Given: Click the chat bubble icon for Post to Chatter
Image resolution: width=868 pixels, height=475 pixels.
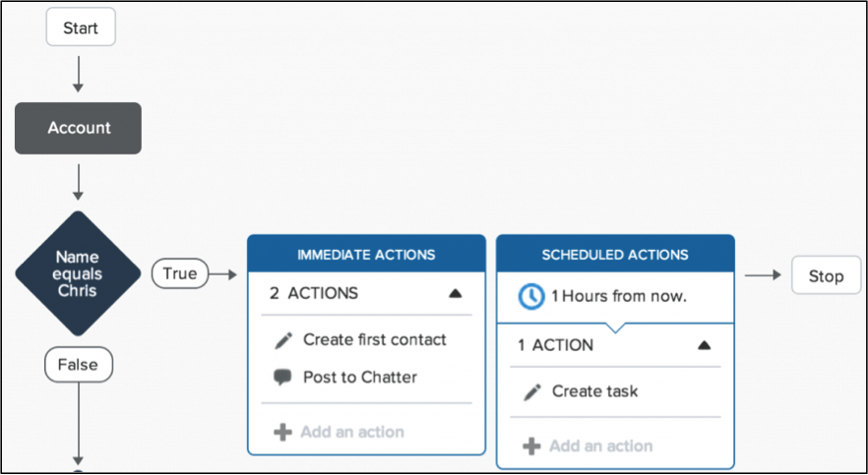Looking at the screenshot, I should click(282, 378).
